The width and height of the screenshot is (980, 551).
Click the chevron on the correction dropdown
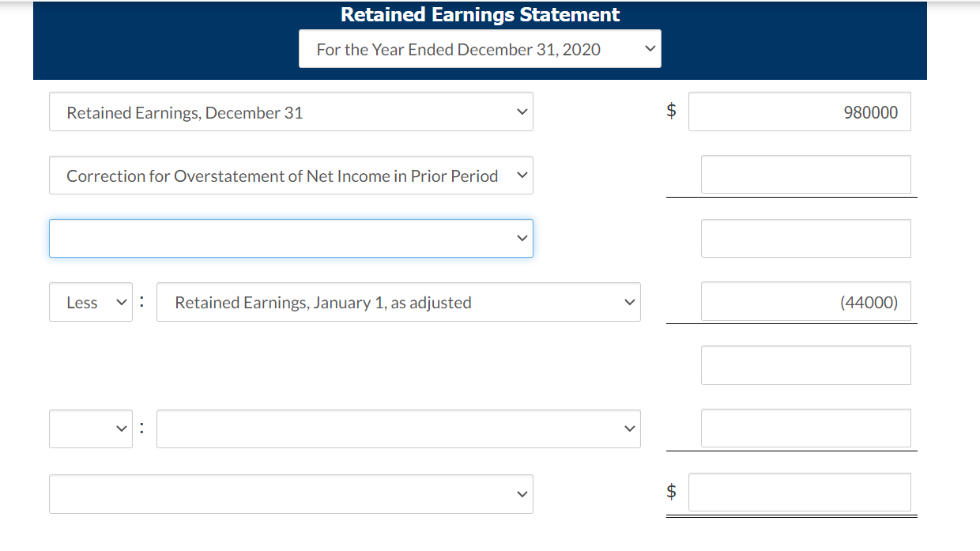522,175
